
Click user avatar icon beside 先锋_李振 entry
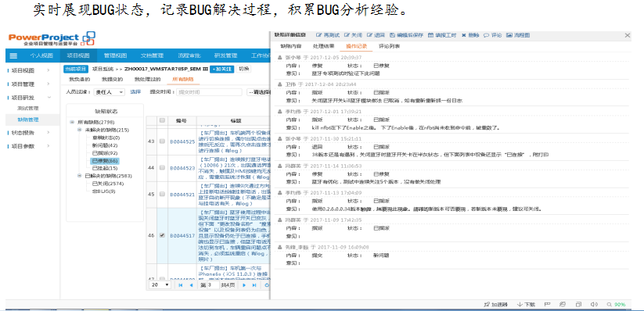point(280,248)
